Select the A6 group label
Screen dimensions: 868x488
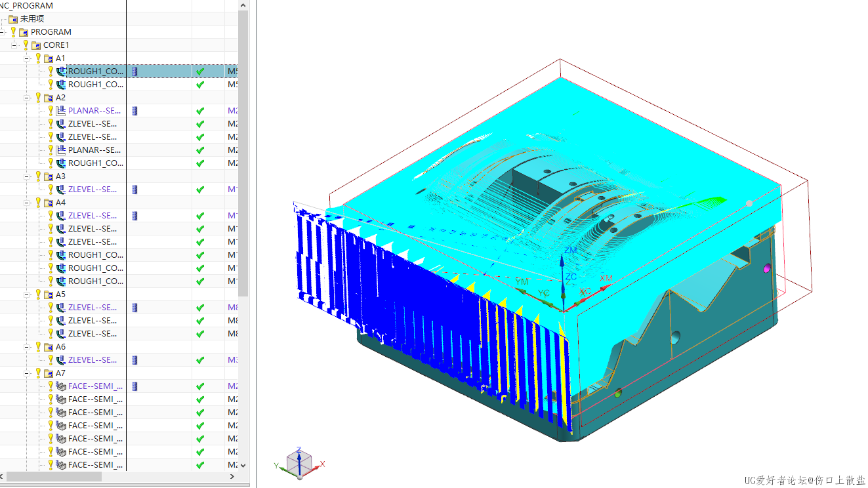(60, 347)
